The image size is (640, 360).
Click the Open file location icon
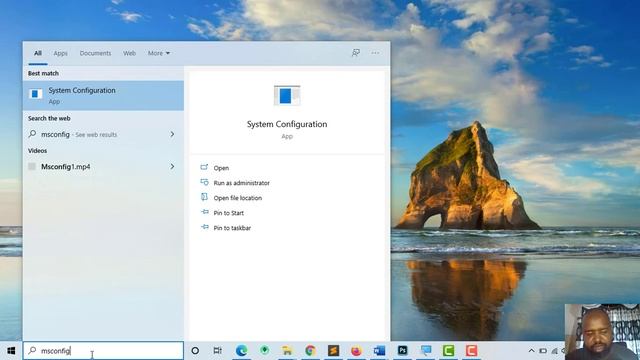204,197
